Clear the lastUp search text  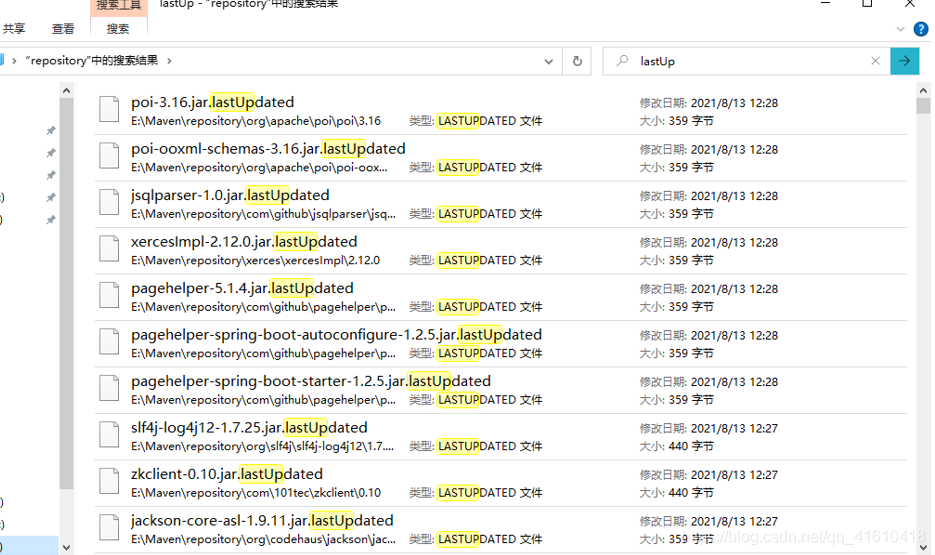(x=875, y=61)
